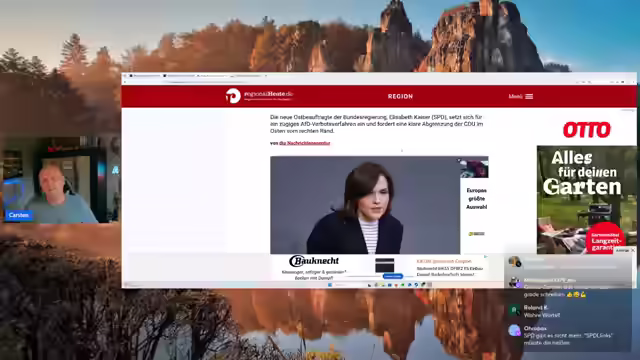
Task: Open the coupon headline in Bauknecht ad
Action: coord(444,261)
